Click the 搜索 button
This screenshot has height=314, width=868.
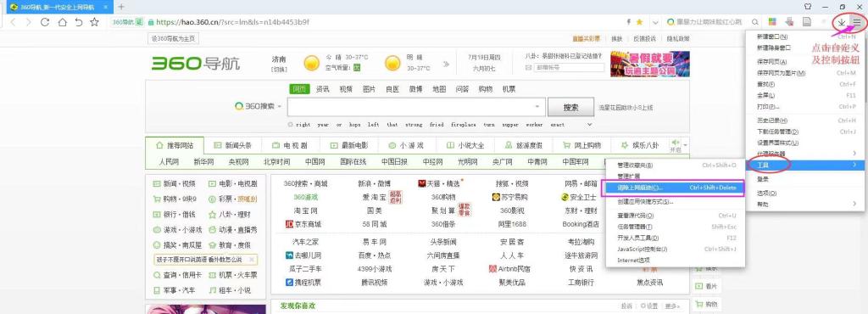(570, 107)
